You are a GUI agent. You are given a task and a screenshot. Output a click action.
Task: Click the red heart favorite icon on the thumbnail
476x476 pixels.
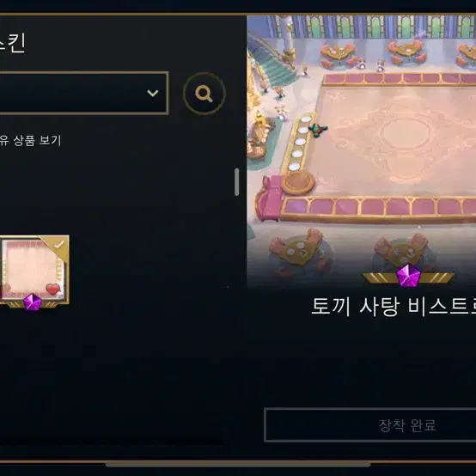point(53,289)
